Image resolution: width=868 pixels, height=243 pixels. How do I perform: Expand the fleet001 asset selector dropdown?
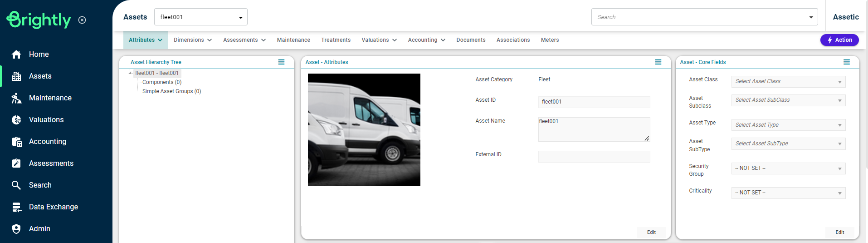click(x=240, y=17)
